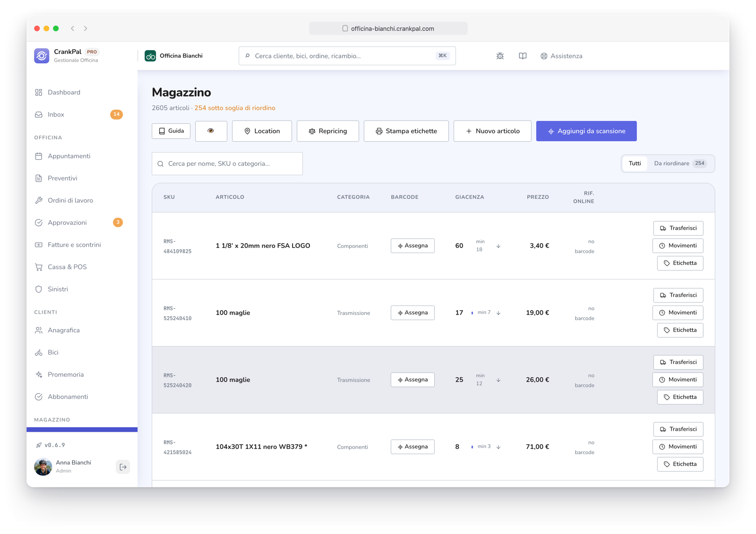Open the Guida button
The height and width of the screenshot is (534, 756).
pyautogui.click(x=171, y=131)
